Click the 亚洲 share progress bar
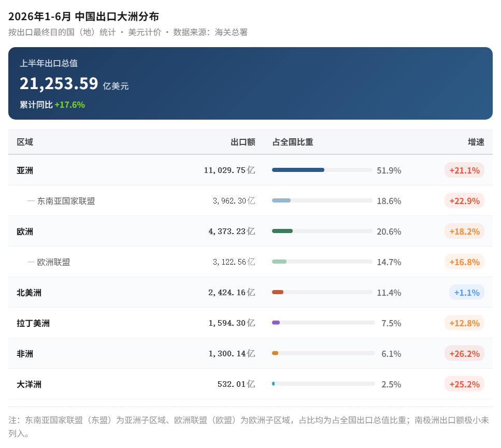Screen dimensions: 501x448 pyautogui.click(x=322, y=170)
